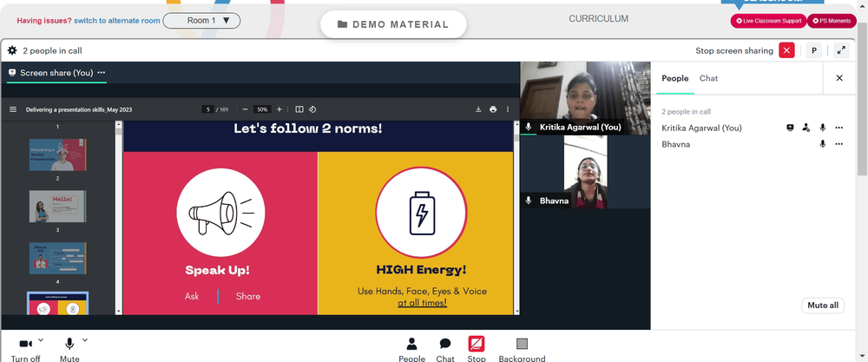Click mic icon on Bhavna video label
The height and width of the screenshot is (362, 868).
tap(529, 201)
